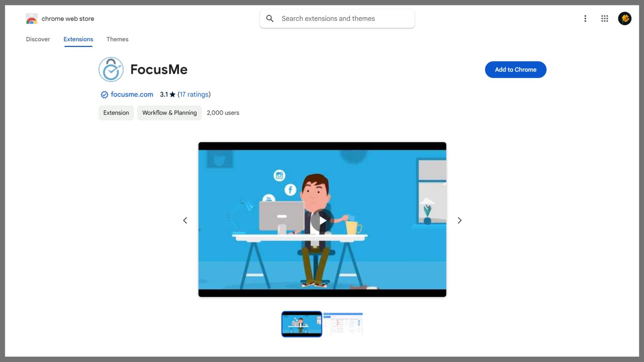Click the star rating icon
644x362 pixels.
pos(173,95)
